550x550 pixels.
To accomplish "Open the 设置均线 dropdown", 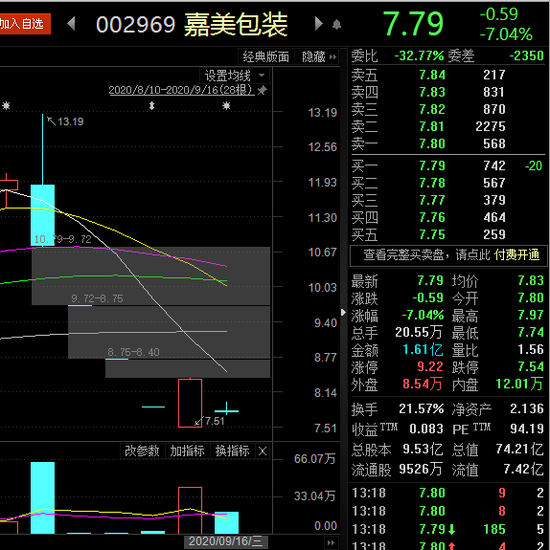I will point(235,75).
